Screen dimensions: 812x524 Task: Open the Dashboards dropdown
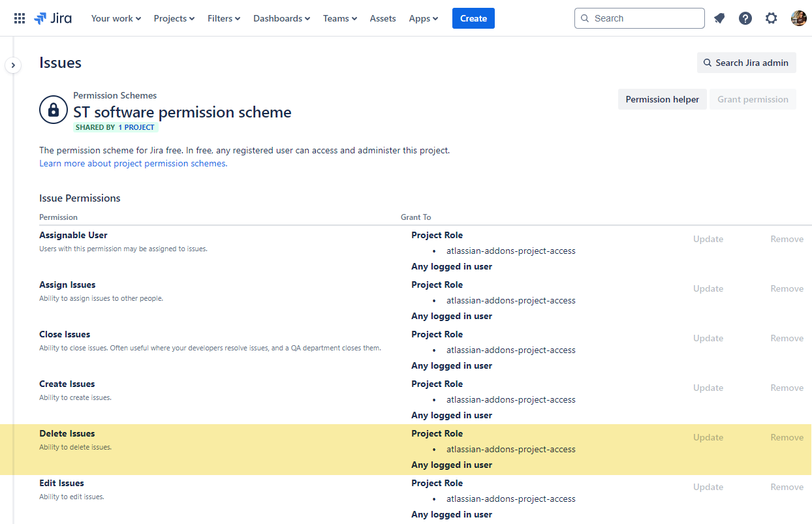point(281,18)
